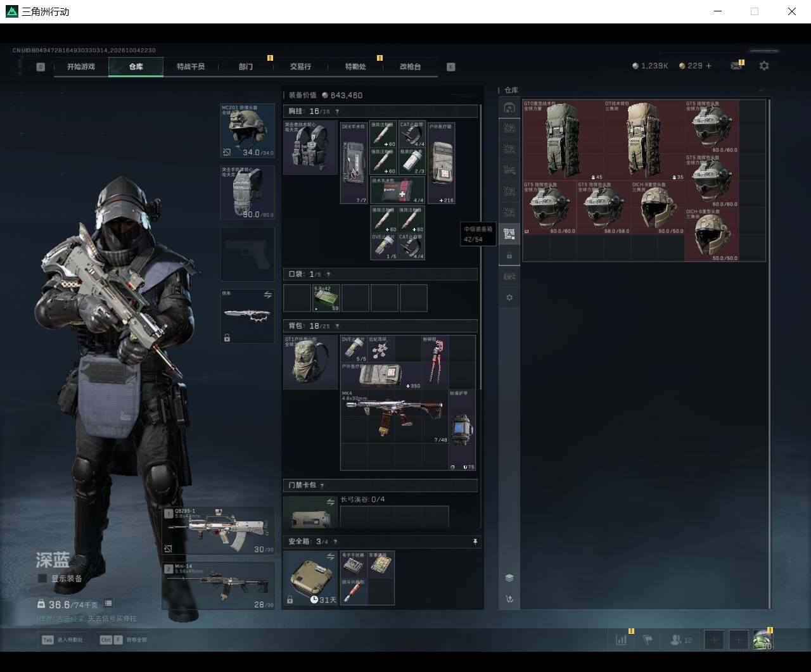The image size is (811, 672).
Task: Click the help icon next to 背包
Action: [337, 326]
